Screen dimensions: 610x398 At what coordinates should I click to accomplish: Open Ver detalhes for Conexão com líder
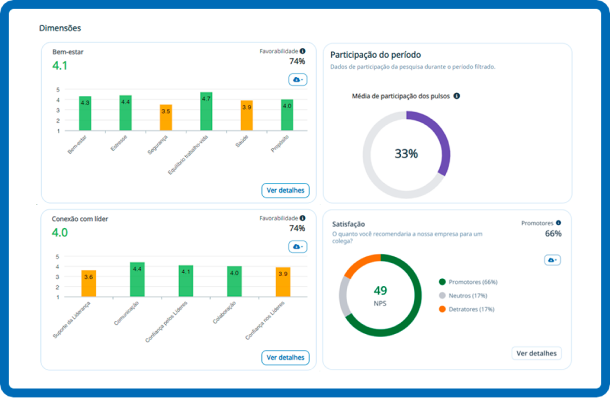click(285, 357)
